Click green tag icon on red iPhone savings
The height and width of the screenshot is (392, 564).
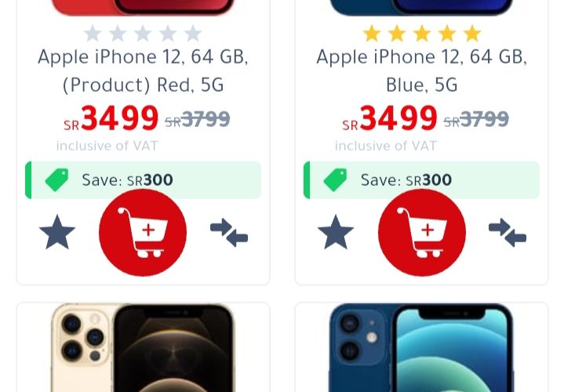(56, 180)
